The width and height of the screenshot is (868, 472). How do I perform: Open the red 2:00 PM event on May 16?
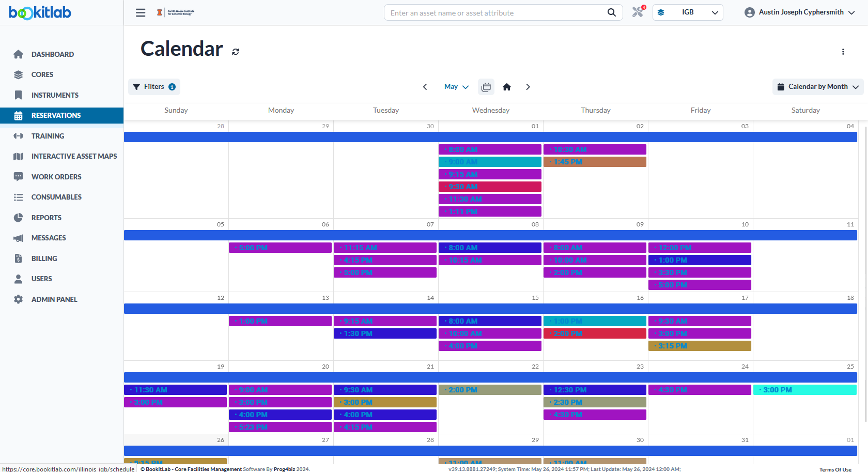pos(595,333)
